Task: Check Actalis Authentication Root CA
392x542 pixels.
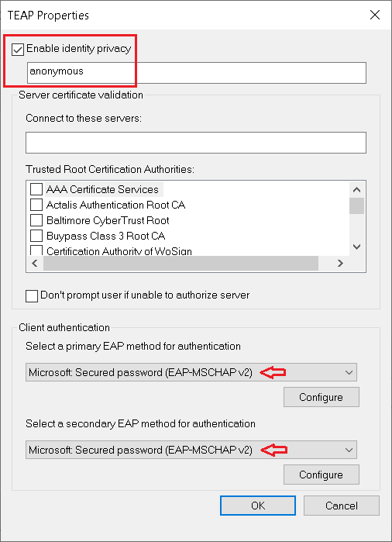Action: pos(36,205)
